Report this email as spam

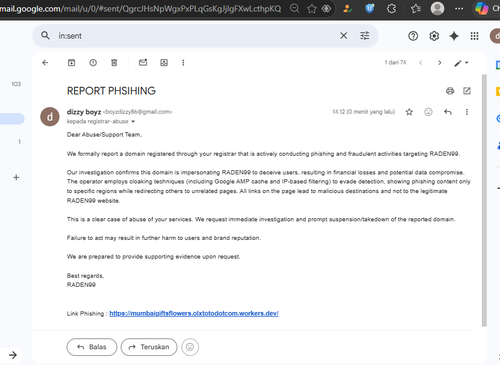coord(93,63)
